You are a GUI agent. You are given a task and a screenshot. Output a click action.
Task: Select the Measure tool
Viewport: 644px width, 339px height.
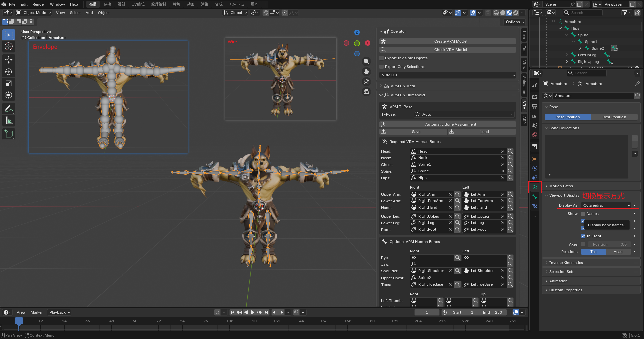click(9, 120)
